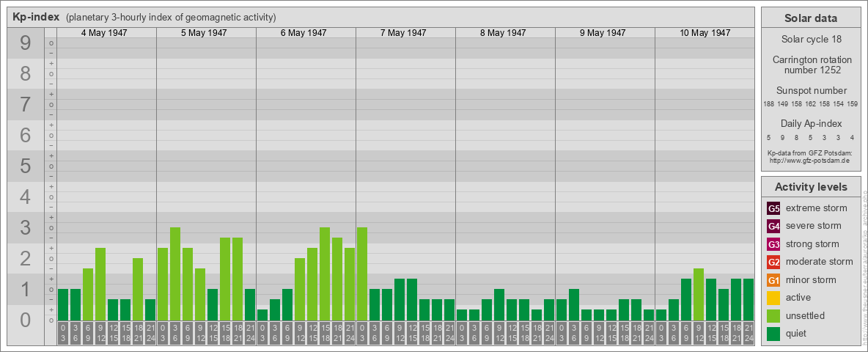The width and height of the screenshot is (868, 352).
Task: Click the "Carrington rotation number 1252" text
Action: pos(811,65)
